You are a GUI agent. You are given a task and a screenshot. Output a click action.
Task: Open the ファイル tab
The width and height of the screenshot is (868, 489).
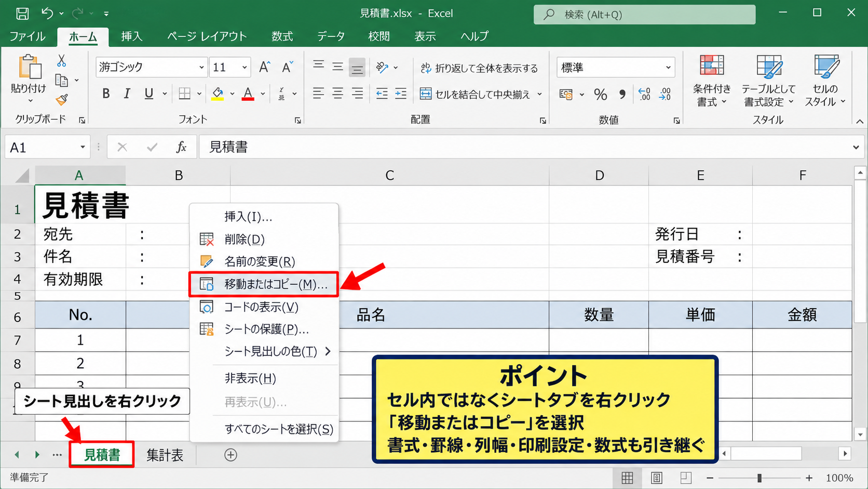coord(28,36)
